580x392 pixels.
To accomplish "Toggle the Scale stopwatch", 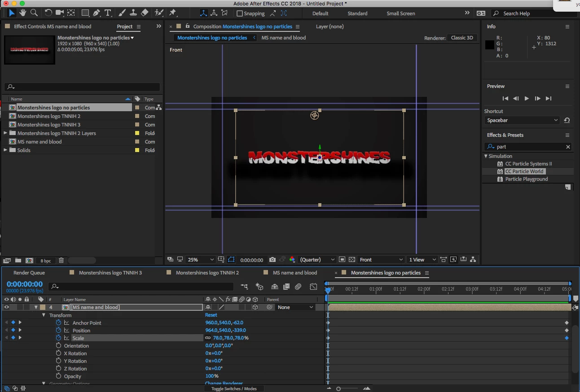I will 58,338.
